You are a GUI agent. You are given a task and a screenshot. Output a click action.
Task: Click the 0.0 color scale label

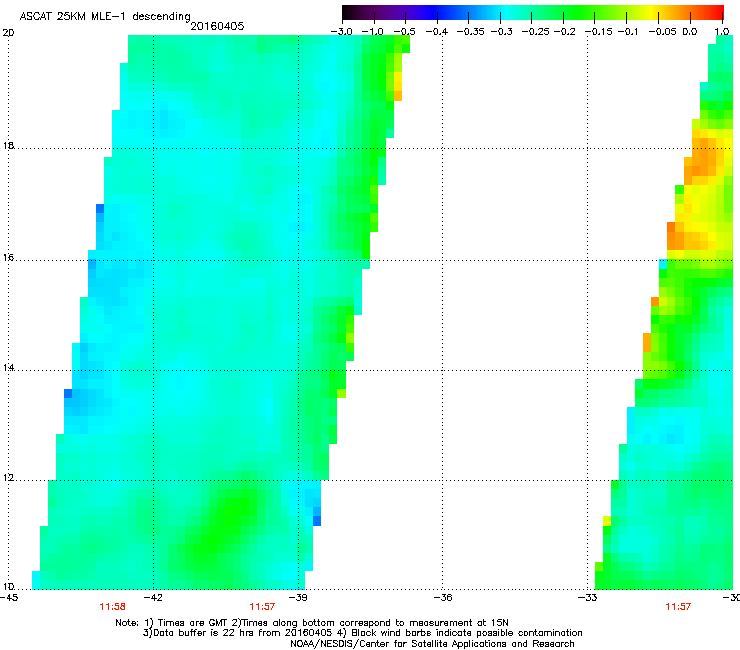click(x=690, y=32)
